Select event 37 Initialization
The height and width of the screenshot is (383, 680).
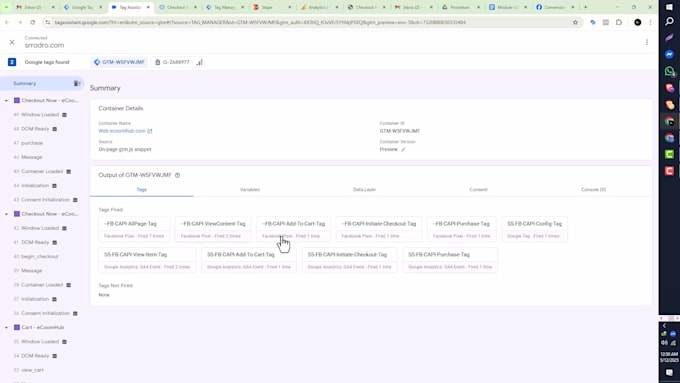[35, 299]
